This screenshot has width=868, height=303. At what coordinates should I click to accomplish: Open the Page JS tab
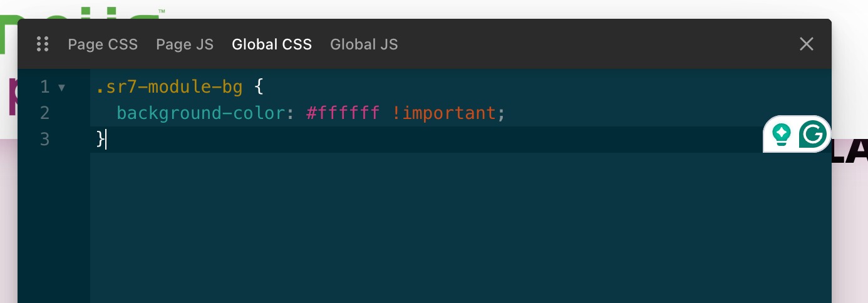click(185, 44)
